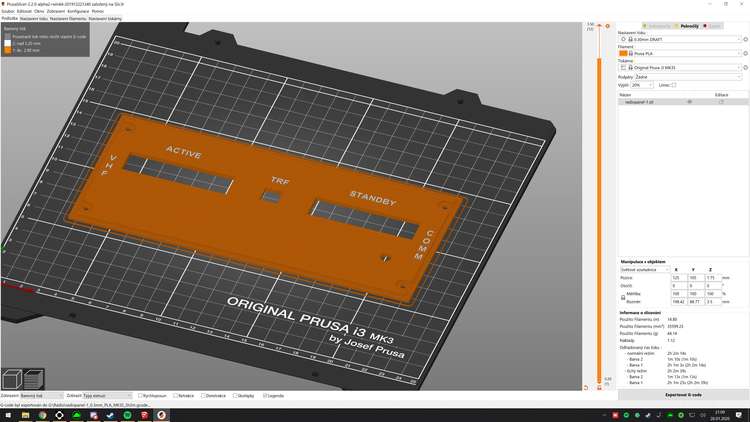The image size is (750, 422).
Task: Open Windows Start menu
Action: click(x=8, y=415)
